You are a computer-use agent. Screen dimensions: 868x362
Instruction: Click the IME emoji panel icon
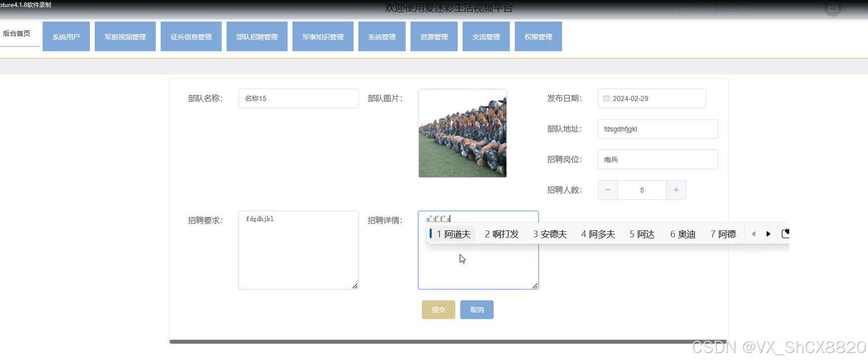click(x=785, y=233)
